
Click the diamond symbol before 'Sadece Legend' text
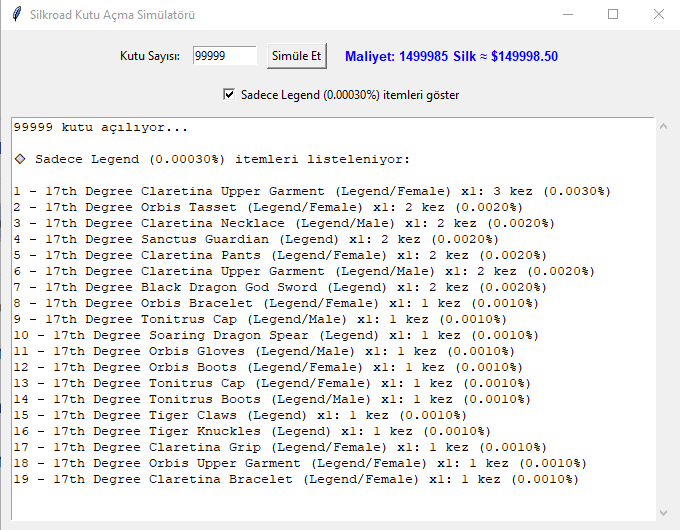(20, 159)
